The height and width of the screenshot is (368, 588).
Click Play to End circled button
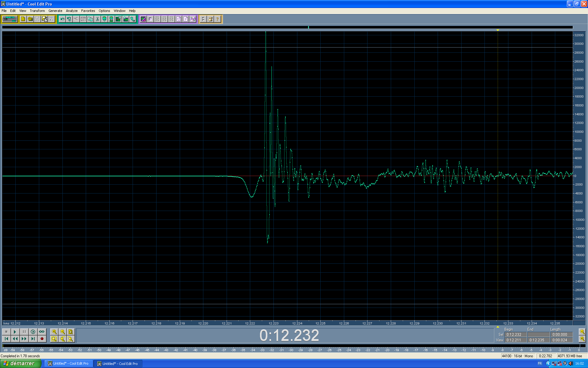click(33, 332)
